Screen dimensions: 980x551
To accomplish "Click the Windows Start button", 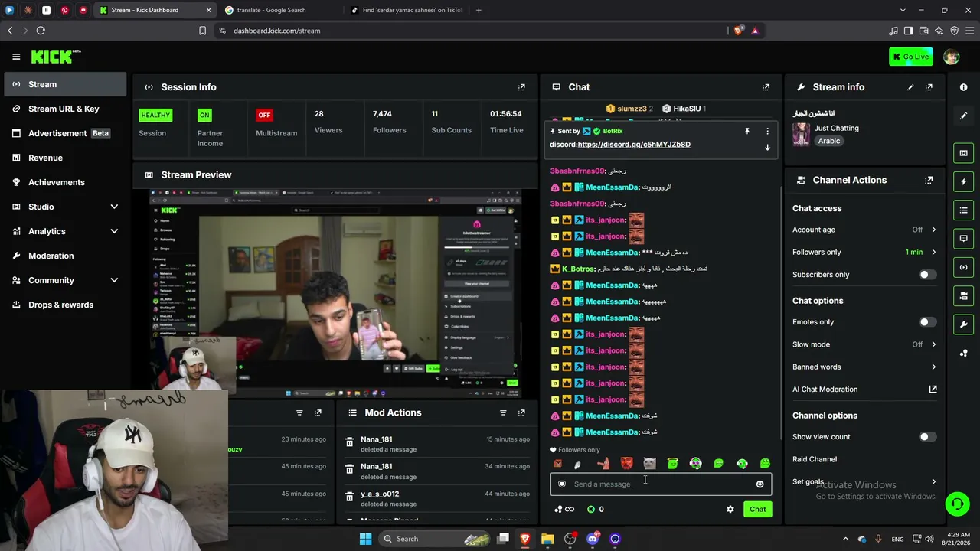I will [x=365, y=539].
